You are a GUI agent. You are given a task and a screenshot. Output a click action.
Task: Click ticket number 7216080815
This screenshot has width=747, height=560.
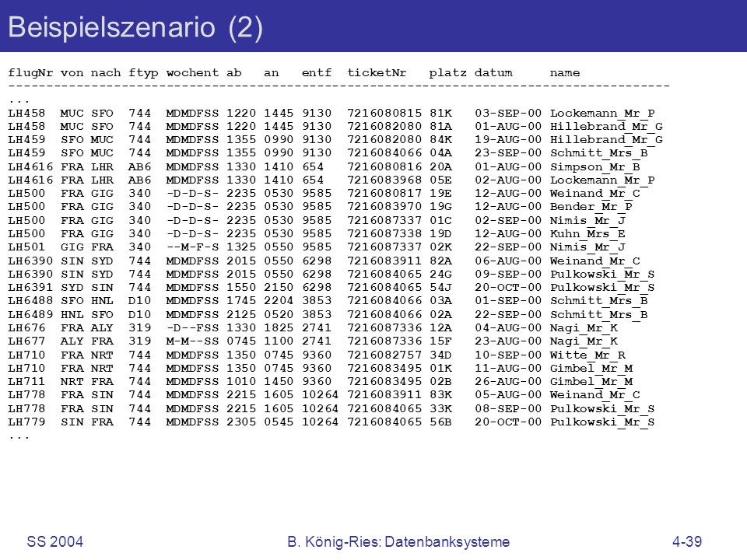(x=384, y=114)
